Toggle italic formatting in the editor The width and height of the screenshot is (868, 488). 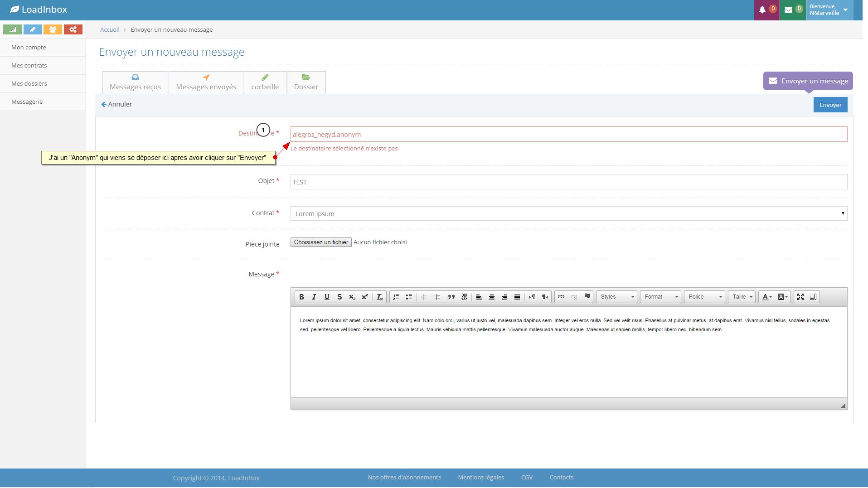(314, 297)
